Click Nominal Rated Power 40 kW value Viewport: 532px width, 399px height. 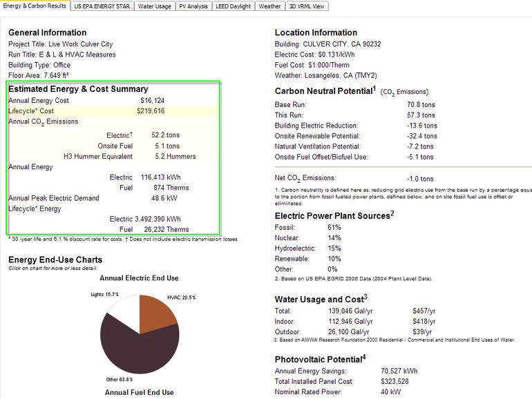(x=390, y=392)
